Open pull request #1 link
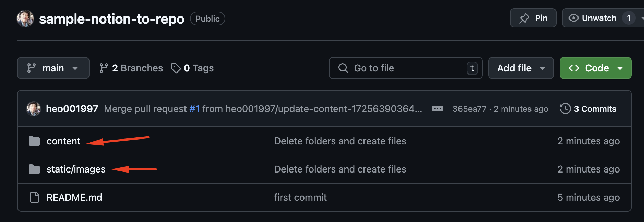 (194, 109)
